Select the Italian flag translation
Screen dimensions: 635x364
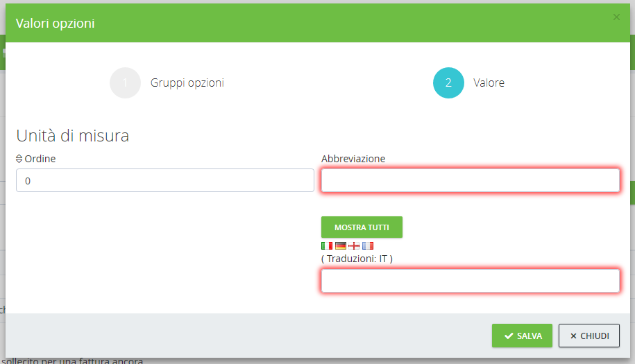pyautogui.click(x=327, y=245)
